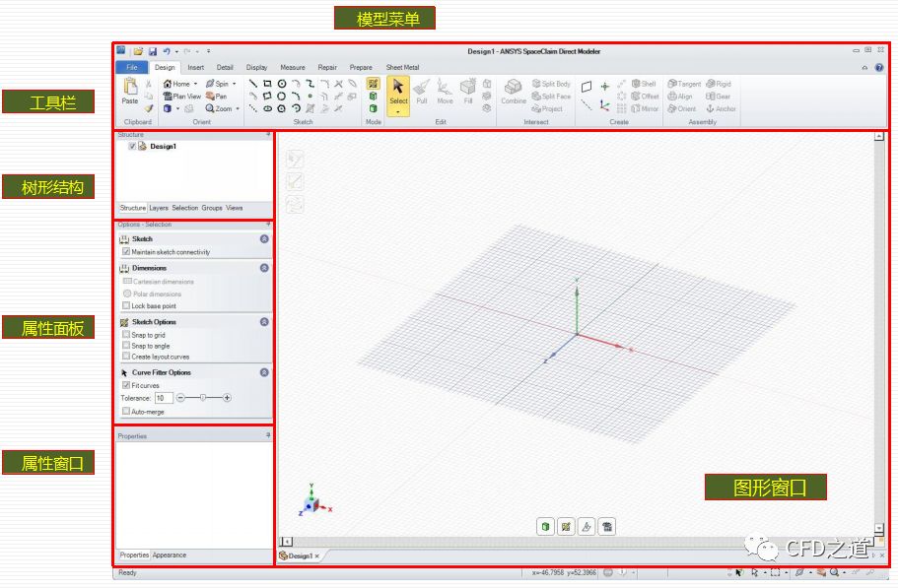This screenshot has width=898, height=588.
Task: Click the Tolerance slider handle
Action: 203,398
